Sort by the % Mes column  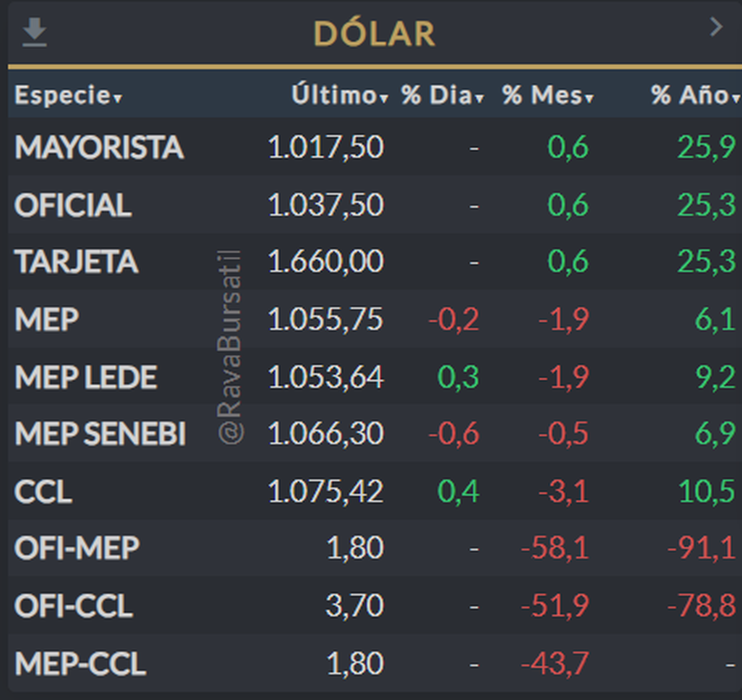547,96
